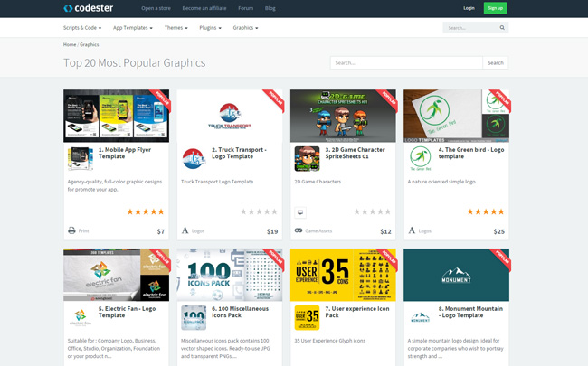This screenshot has height=366, width=588.
Task: Open the Electric Fan preview image
Action: click(117, 275)
